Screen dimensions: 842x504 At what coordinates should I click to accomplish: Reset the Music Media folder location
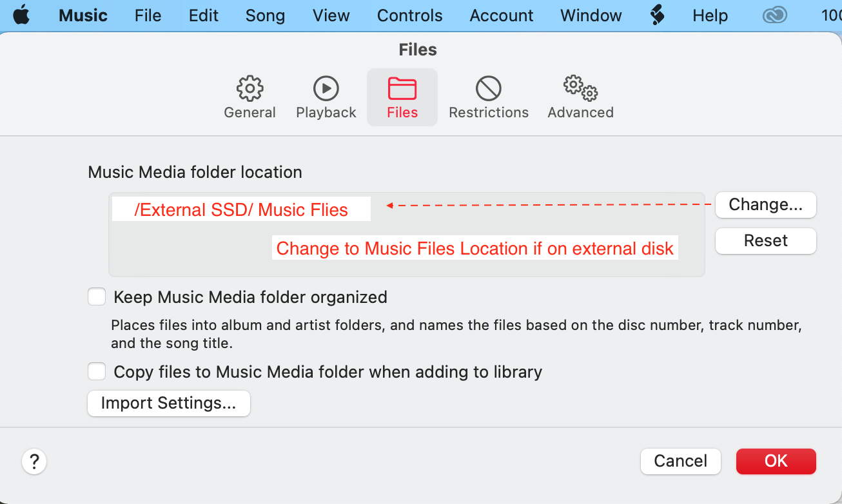[x=765, y=241]
